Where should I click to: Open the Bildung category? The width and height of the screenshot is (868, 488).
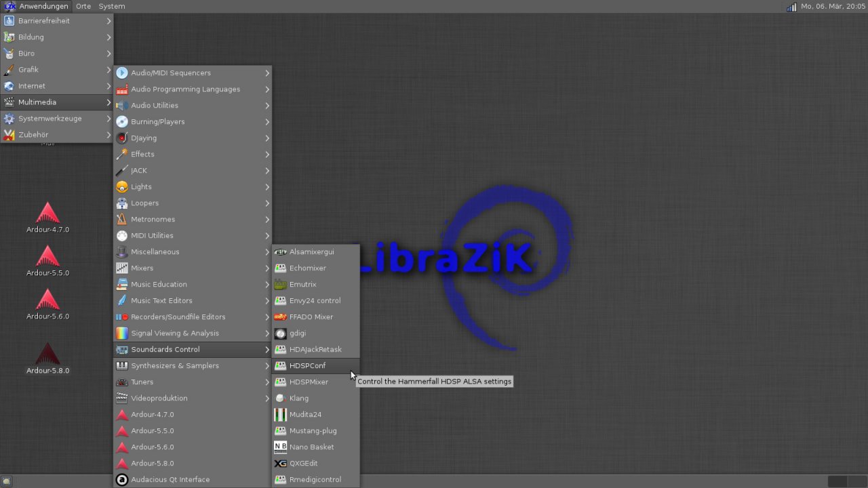(57, 37)
